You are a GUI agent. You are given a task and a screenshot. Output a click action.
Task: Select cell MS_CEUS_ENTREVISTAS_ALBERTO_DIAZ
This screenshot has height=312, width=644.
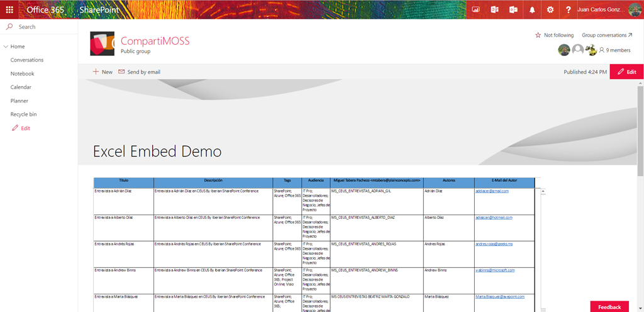point(377,228)
